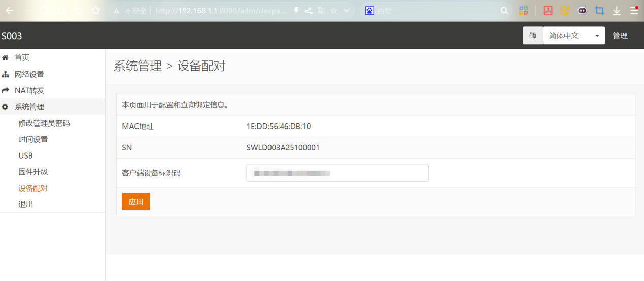Click the PDF tool extension icon
Viewport: 644px width, 281px height.
tap(548, 10)
